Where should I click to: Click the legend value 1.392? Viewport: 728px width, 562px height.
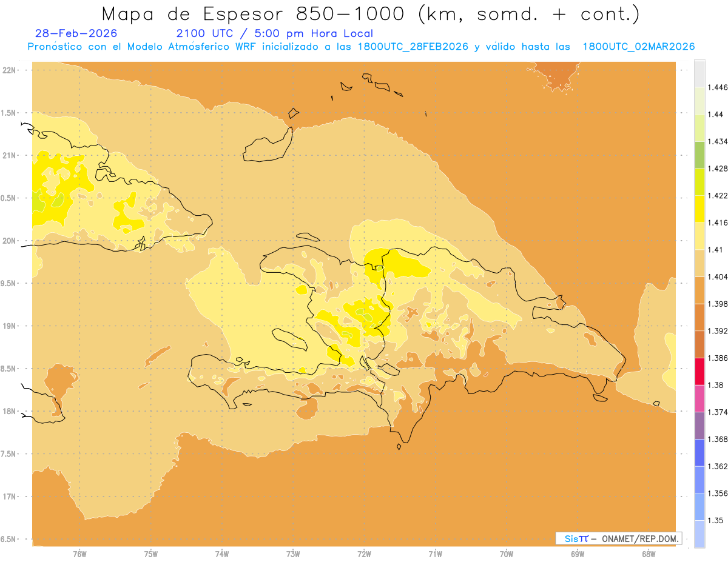(718, 331)
